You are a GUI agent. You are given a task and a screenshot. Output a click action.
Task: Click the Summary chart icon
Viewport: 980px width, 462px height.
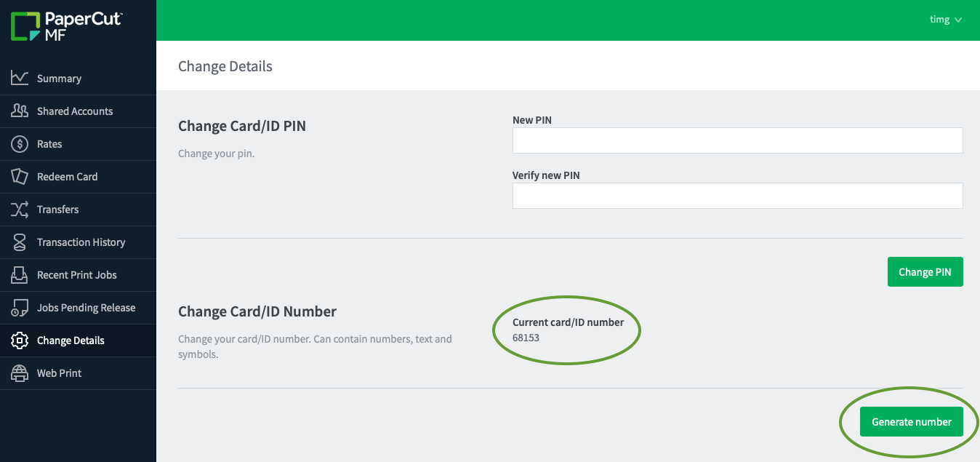[x=20, y=79]
